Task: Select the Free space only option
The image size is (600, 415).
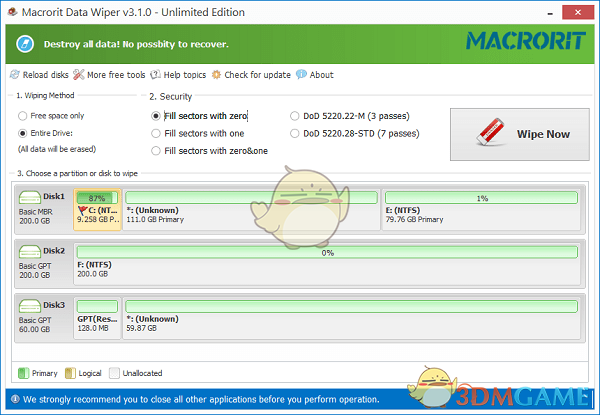Action: point(51,116)
